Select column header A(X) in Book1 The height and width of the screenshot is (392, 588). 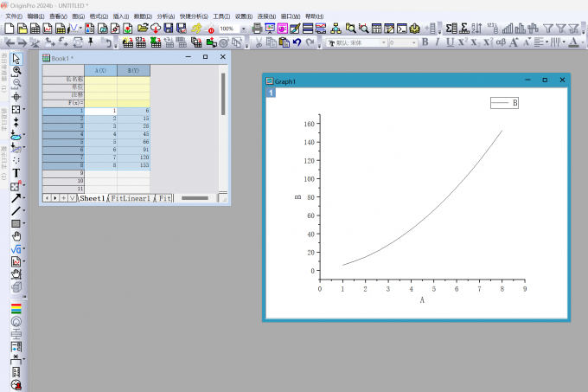[x=100, y=70]
